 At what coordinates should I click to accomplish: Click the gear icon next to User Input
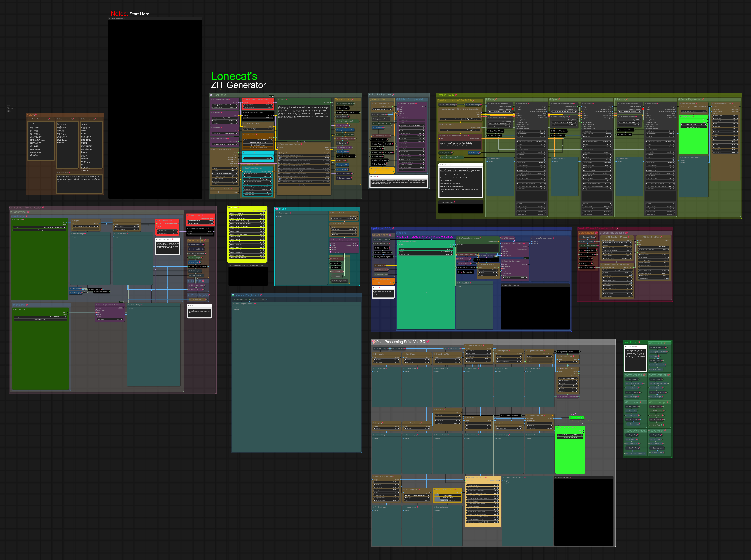211,95
